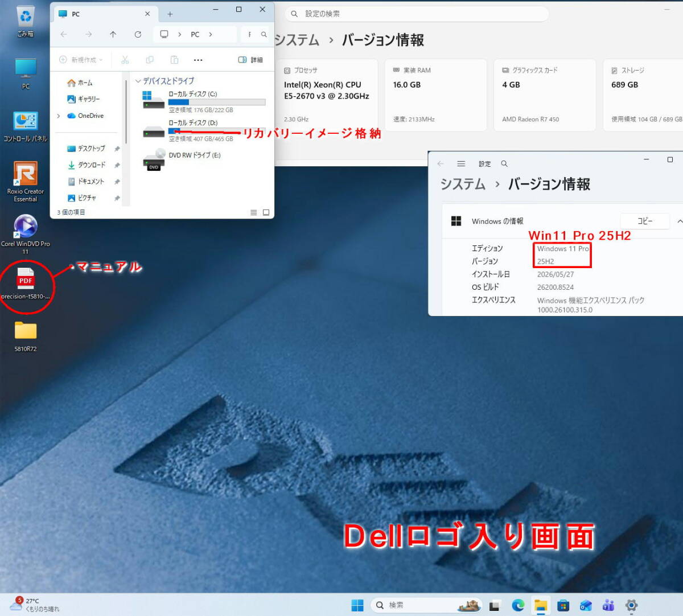
Task: Click the taskbar search box (検索)
Action: 427,605
